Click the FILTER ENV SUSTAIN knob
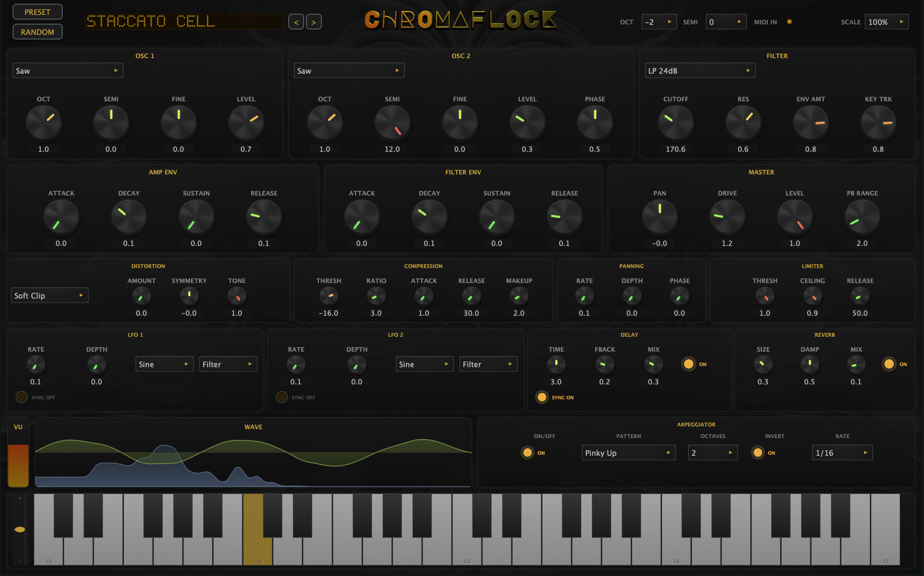Viewport: 924px width, 576px height. click(497, 217)
